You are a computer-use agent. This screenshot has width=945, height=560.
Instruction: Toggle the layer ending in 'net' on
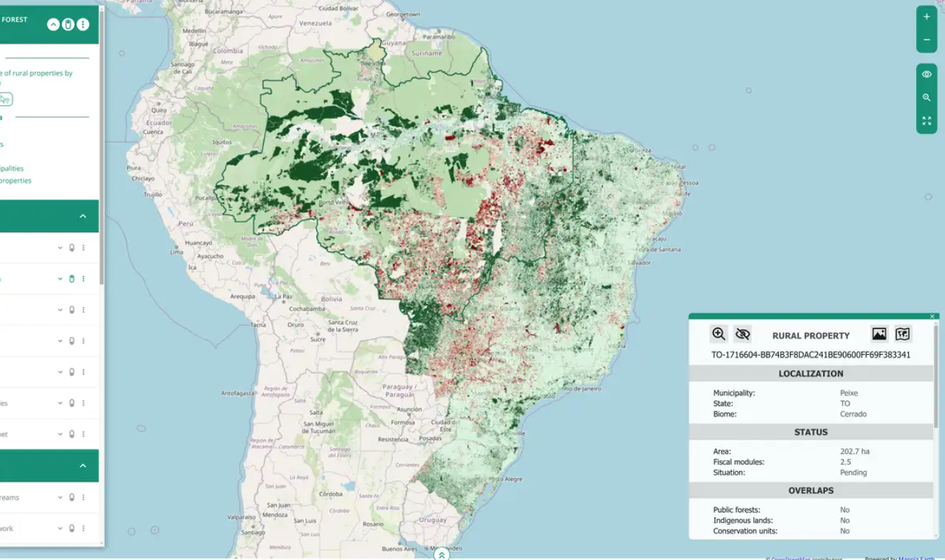pos(72,434)
